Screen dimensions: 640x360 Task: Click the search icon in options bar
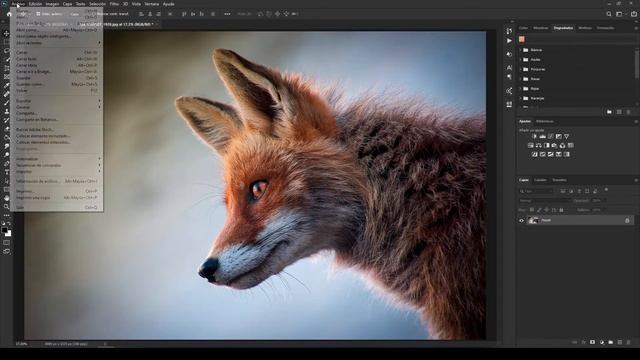[609, 14]
